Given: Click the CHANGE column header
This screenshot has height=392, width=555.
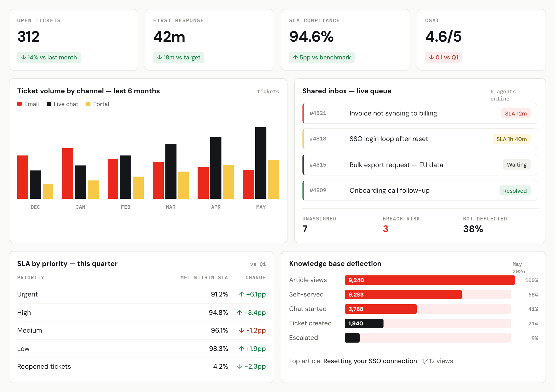Looking at the screenshot, I should point(256,278).
